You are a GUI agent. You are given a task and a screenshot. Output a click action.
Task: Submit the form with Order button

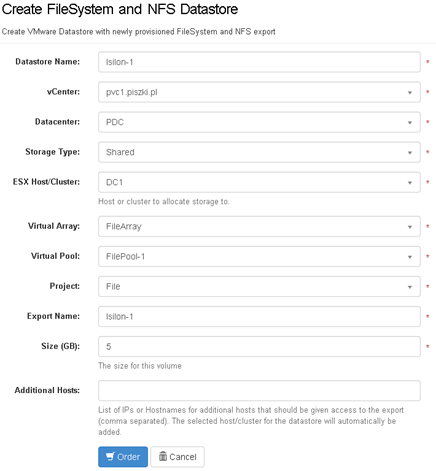pyautogui.click(x=123, y=457)
